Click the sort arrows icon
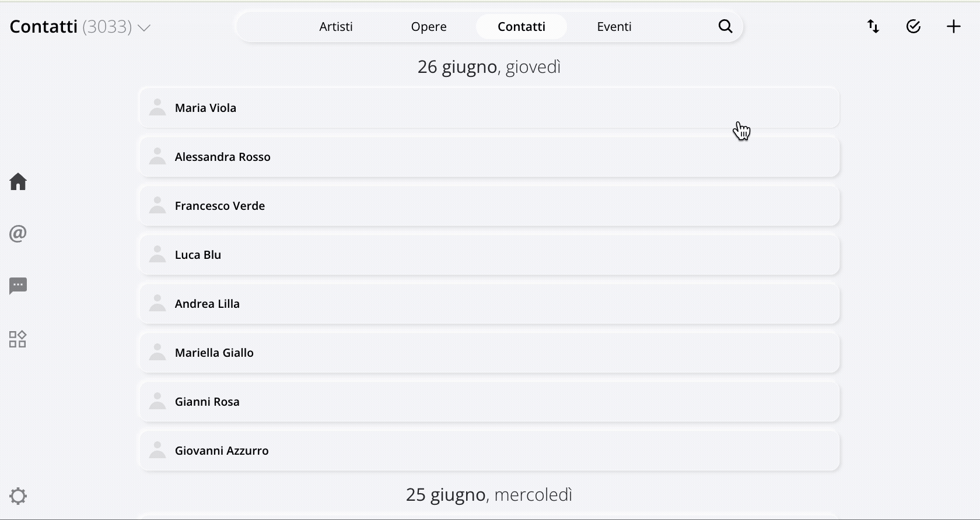The height and width of the screenshot is (520, 980). pyautogui.click(x=873, y=26)
